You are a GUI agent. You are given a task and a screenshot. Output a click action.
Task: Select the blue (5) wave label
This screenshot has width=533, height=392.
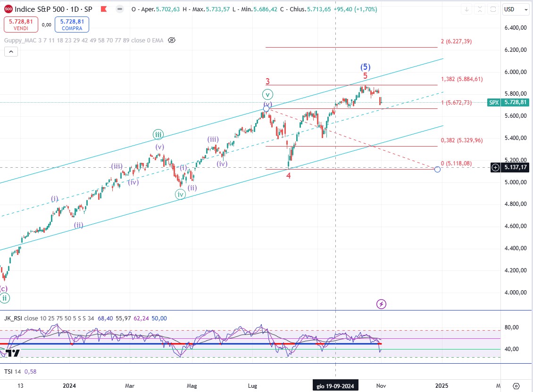coord(366,67)
